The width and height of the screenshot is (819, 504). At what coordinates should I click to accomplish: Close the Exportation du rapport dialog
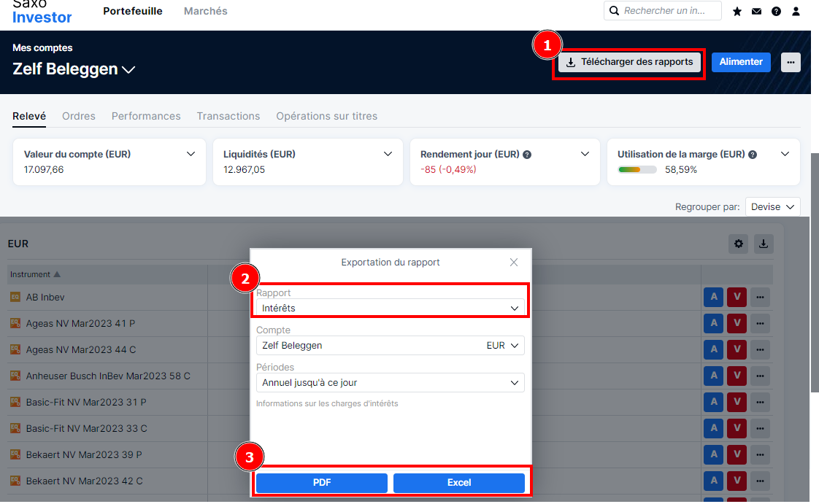point(514,262)
